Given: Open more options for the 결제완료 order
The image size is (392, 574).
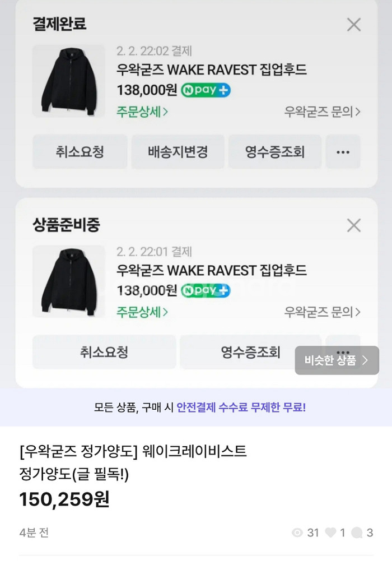Looking at the screenshot, I should [343, 152].
